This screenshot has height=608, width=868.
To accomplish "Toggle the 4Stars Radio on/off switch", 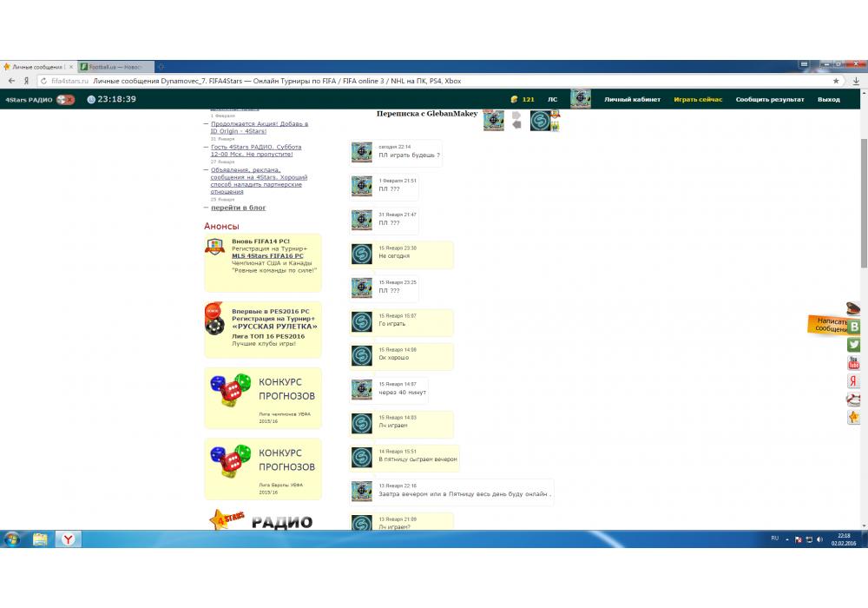I will [x=65, y=100].
